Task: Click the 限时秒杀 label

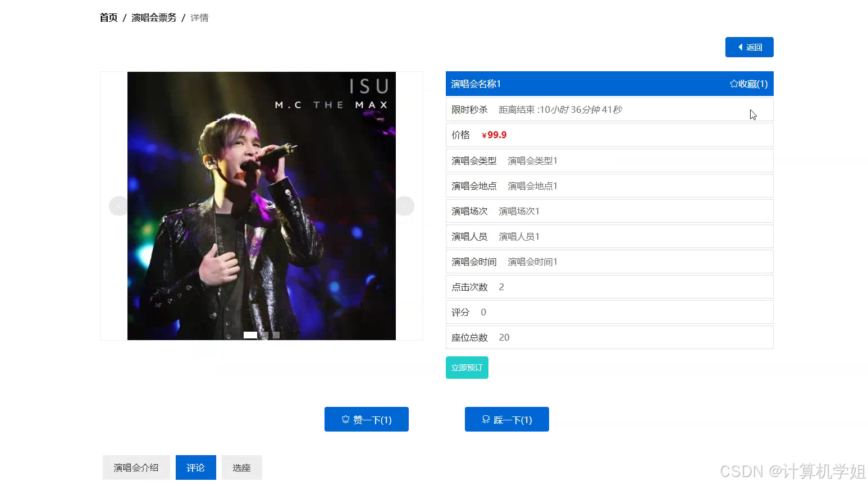Action: point(469,110)
